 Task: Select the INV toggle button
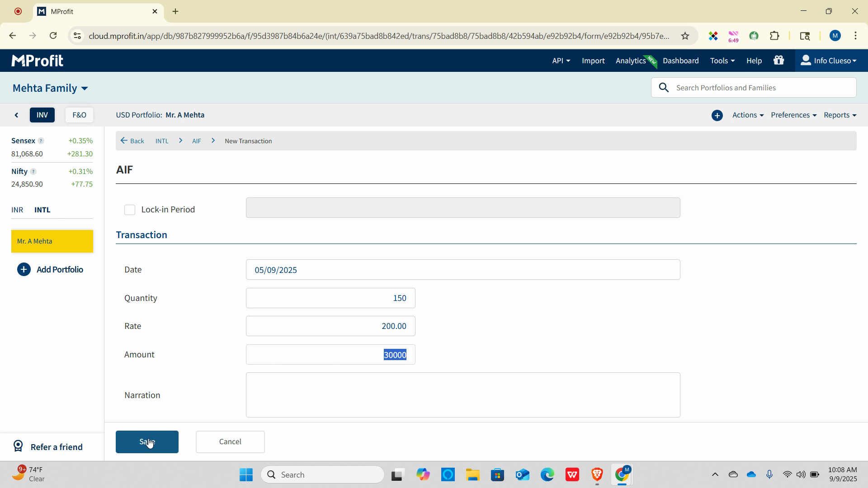pos(42,115)
